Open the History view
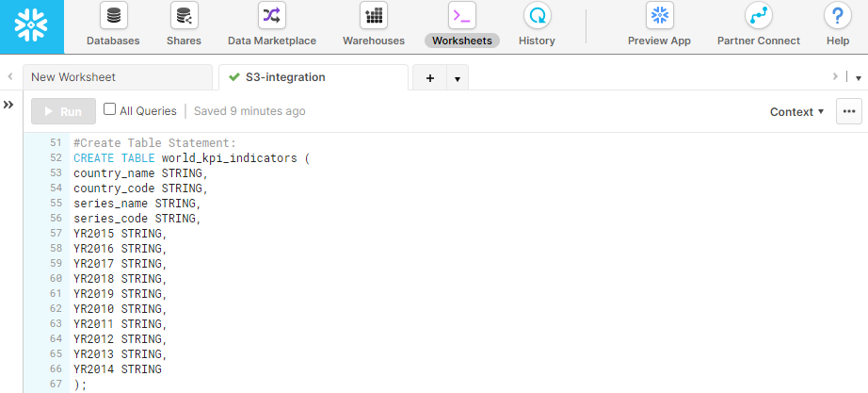This screenshot has width=868, height=393. point(537,26)
